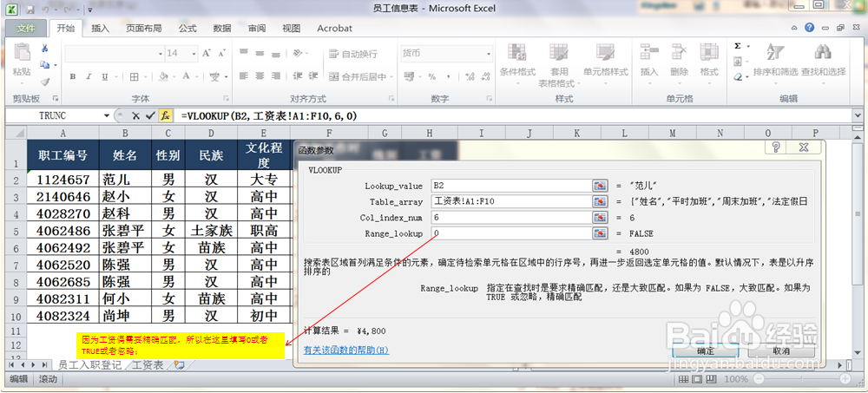Toggle Wrap Text (自动换行)
Image resolution: width=868 pixels, height=393 pixels.
(353, 54)
